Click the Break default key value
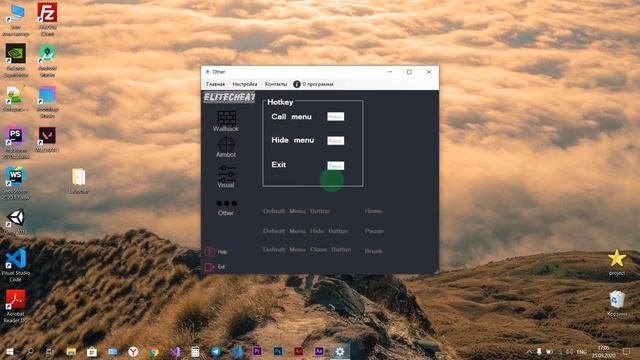The width and height of the screenshot is (640, 360). [373, 251]
